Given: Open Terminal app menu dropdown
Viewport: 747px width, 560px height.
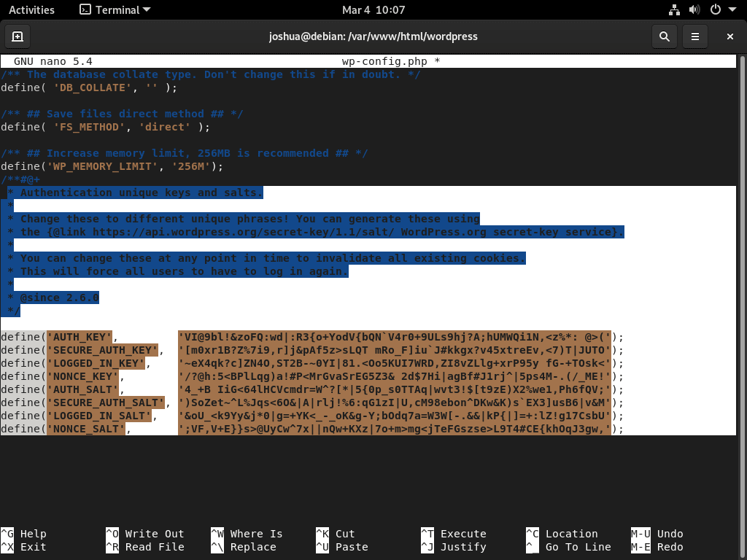Looking at the screenshot, I should [115, 9].
